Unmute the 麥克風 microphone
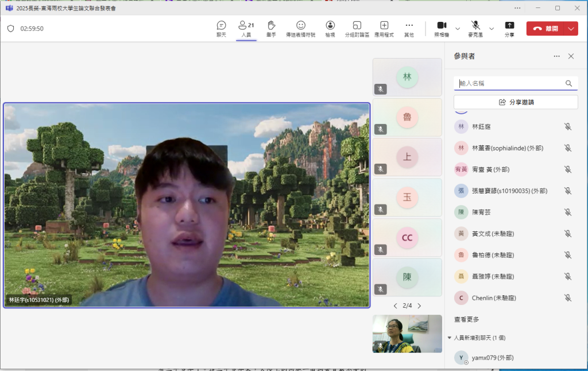Screen dimensions: 588x371 475,29
